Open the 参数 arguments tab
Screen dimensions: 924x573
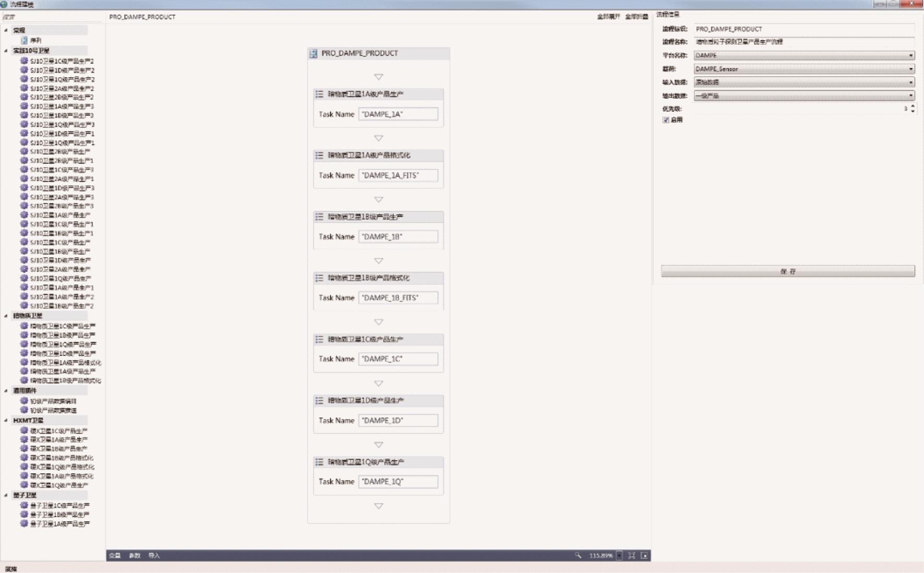coord(135,555)
